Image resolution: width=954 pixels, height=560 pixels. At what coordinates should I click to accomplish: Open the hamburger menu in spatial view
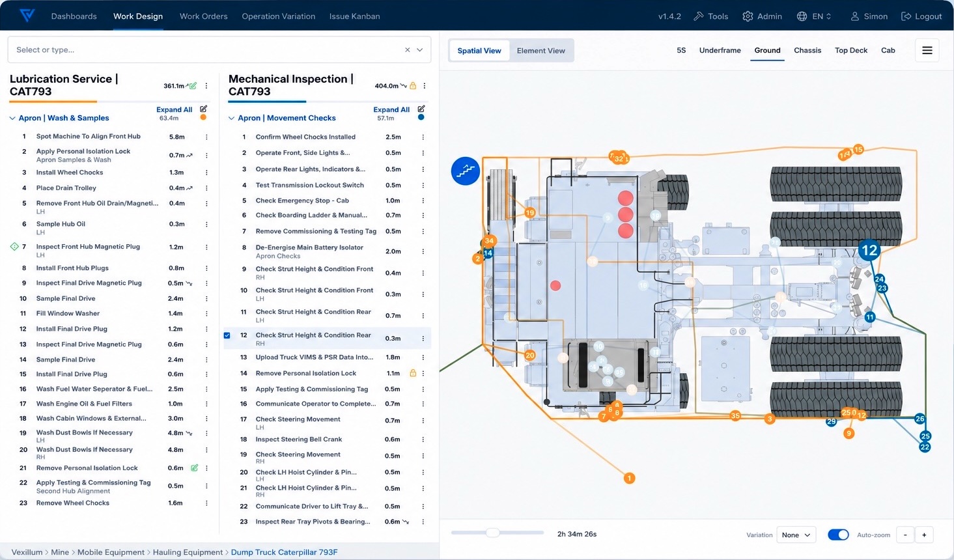(x=927, y=50)
